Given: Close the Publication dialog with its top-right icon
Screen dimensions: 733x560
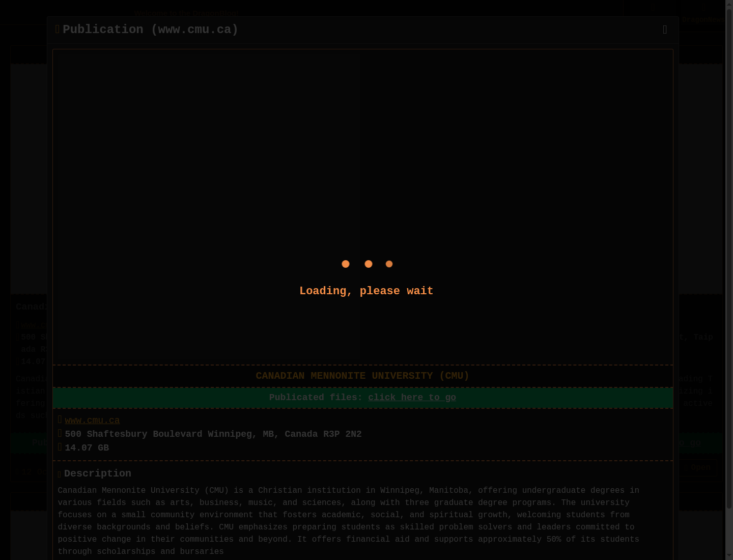Looking at the screenshot, I should tap(665, 30).
